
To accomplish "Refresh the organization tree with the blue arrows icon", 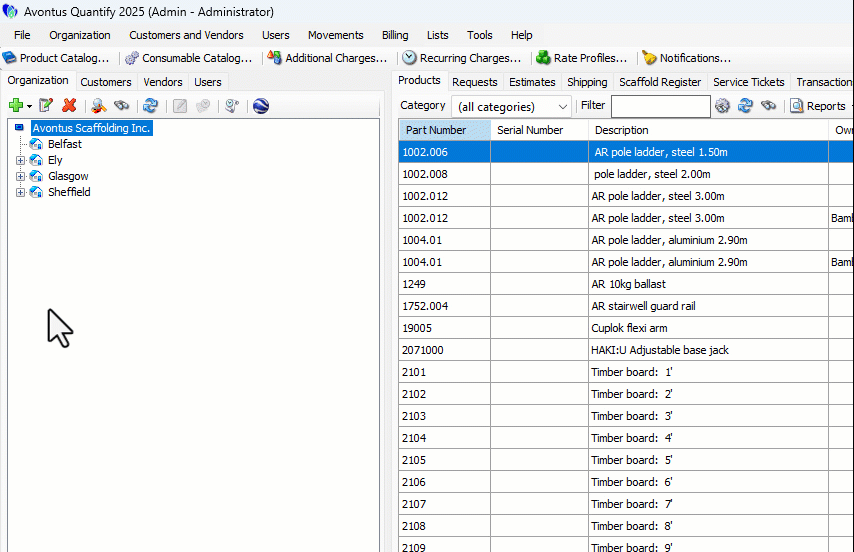I will tap(150, 105).
